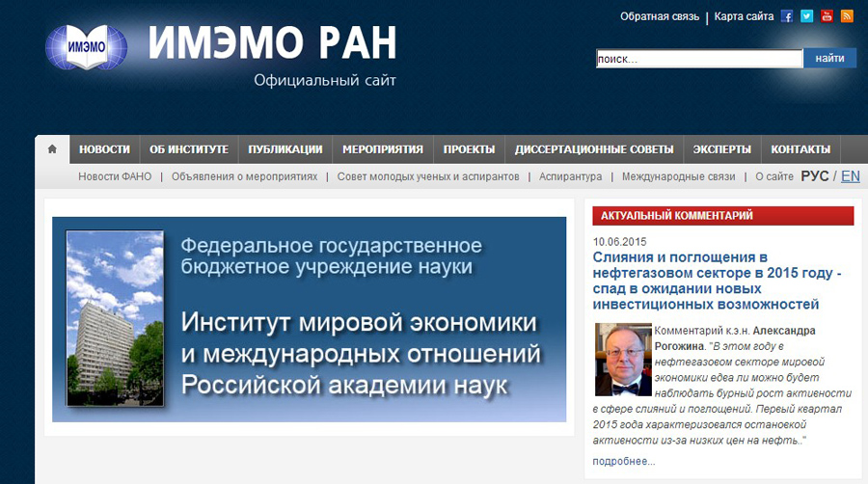This screenshot has height=484, width=868.
Task: Click the Актуальный комментарий header
Action: pyautogui.click(x=723, y=216)
